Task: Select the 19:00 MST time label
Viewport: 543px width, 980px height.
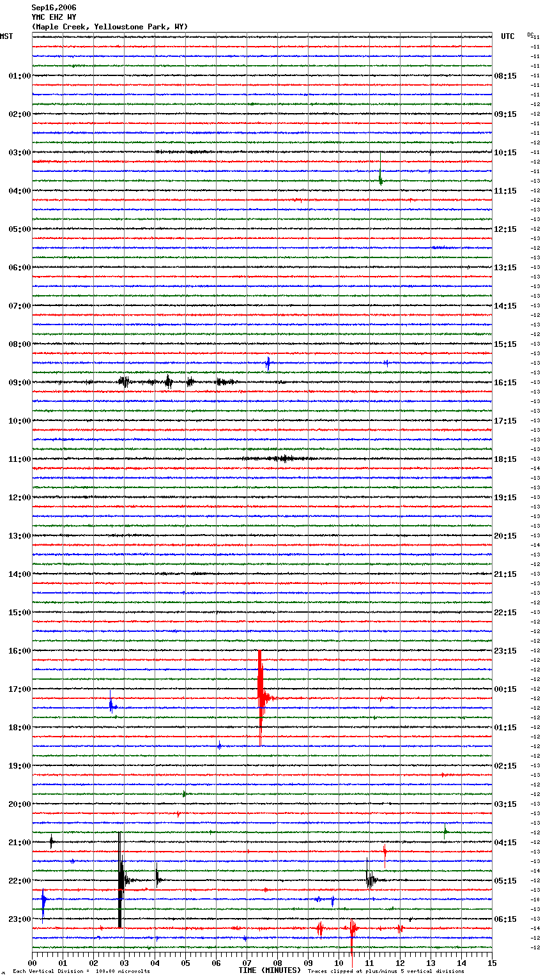Action: 19,766
